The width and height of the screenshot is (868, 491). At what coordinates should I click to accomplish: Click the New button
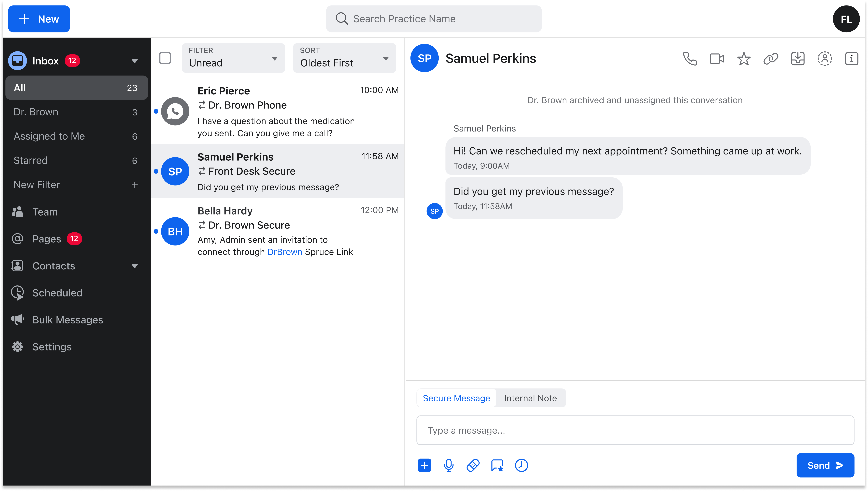[39, 19]
